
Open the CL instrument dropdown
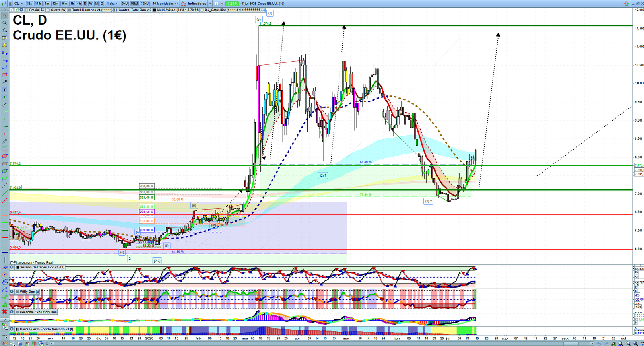tap(18, 3)
